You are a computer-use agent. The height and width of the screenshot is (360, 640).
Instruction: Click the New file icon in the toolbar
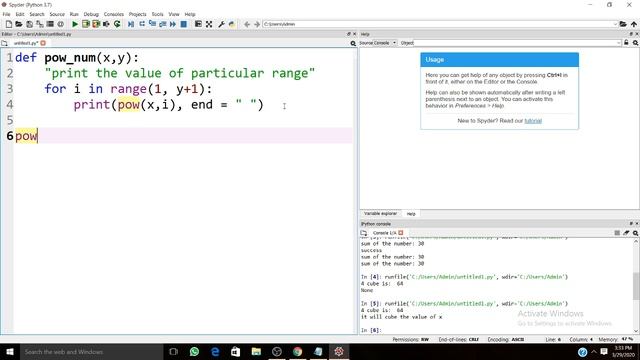click(9, 24)
